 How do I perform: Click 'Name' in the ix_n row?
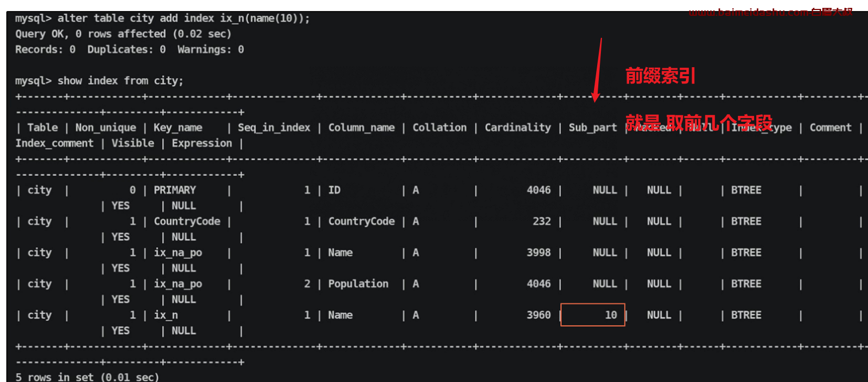341,315
